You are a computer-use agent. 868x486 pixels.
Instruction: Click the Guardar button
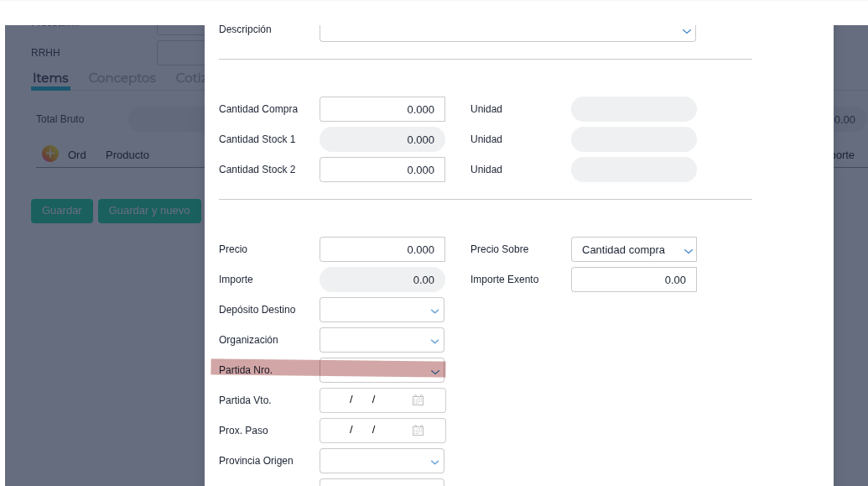(x=62, y=211)
